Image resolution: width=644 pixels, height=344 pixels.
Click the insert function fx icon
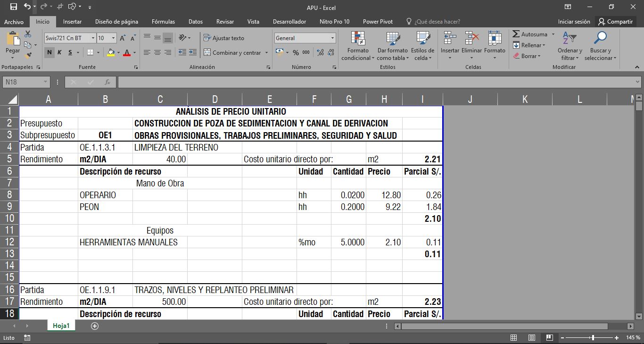107,82
